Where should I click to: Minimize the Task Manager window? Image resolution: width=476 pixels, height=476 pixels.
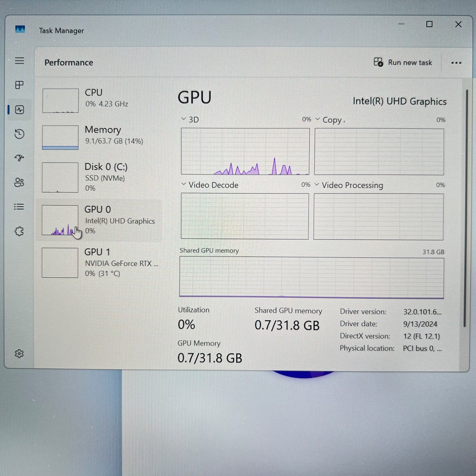[401, 24]
